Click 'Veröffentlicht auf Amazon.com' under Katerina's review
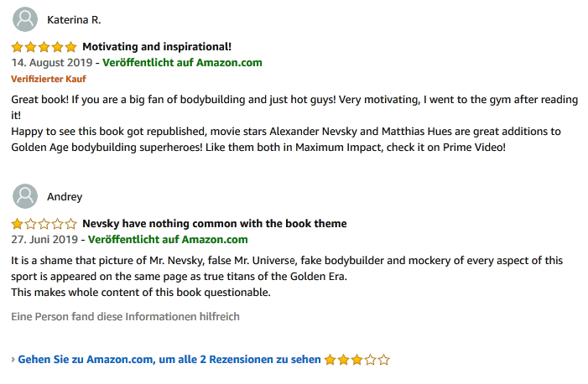588x384 pixels. tap(182, 62)
